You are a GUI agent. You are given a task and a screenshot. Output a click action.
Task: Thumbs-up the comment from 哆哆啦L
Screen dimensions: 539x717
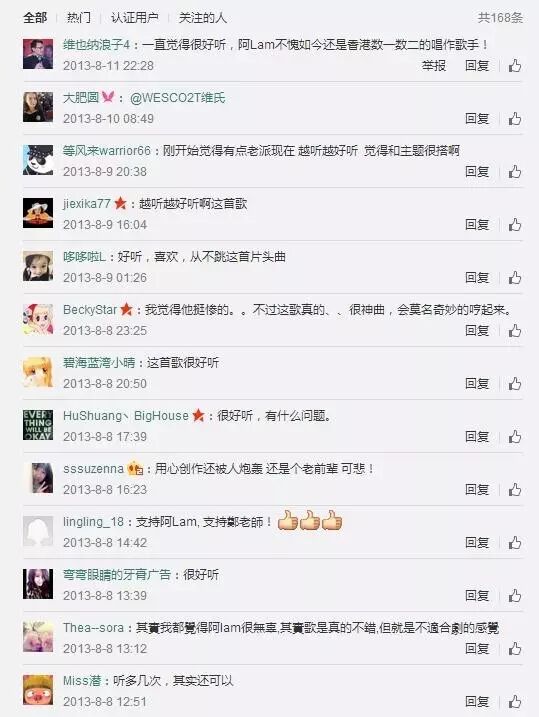coord(515,278)
